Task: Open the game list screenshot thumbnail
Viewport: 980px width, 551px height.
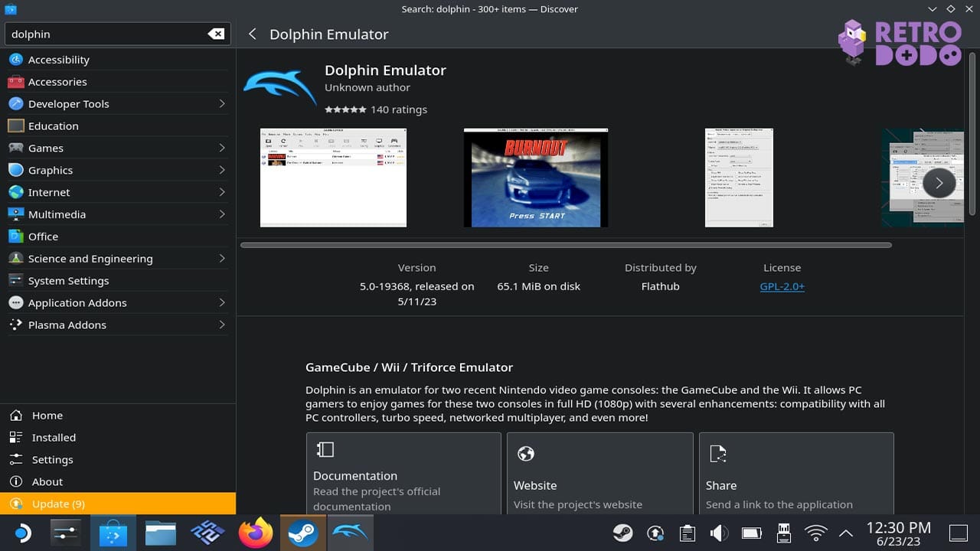Action: coord(333,178)
